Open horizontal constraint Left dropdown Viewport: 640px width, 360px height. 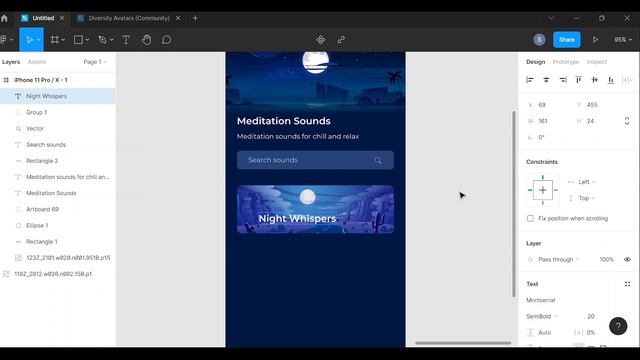coord(587,182)
